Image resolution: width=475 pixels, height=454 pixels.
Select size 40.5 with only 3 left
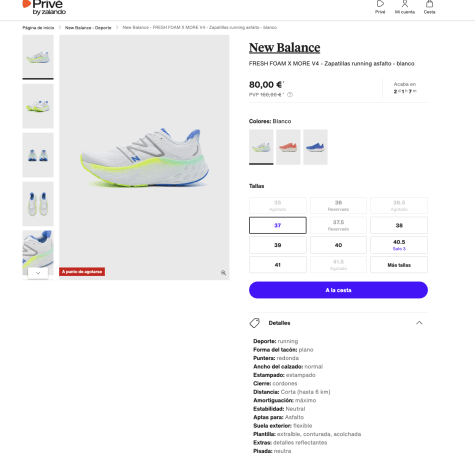(x=399, y=245)
